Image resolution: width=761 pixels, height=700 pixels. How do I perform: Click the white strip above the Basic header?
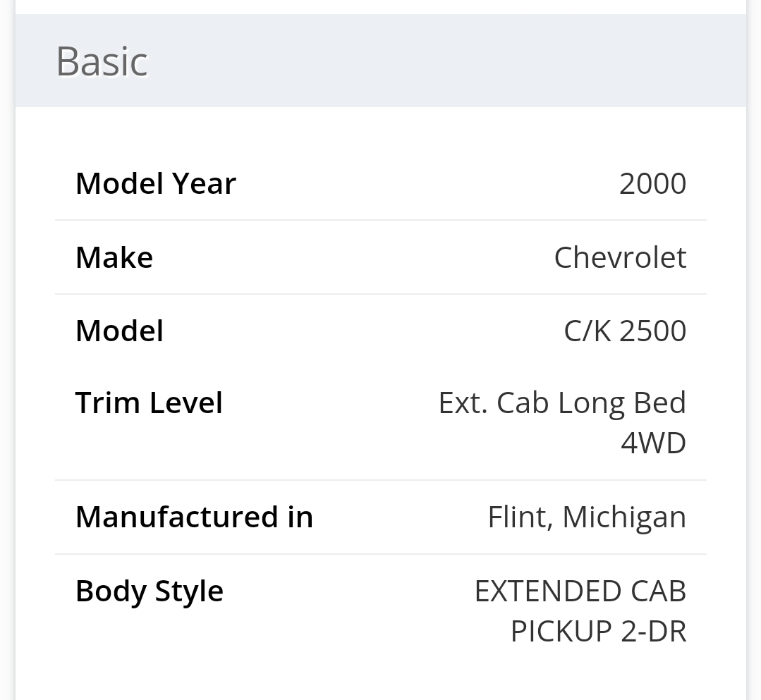tap(381, 6)
